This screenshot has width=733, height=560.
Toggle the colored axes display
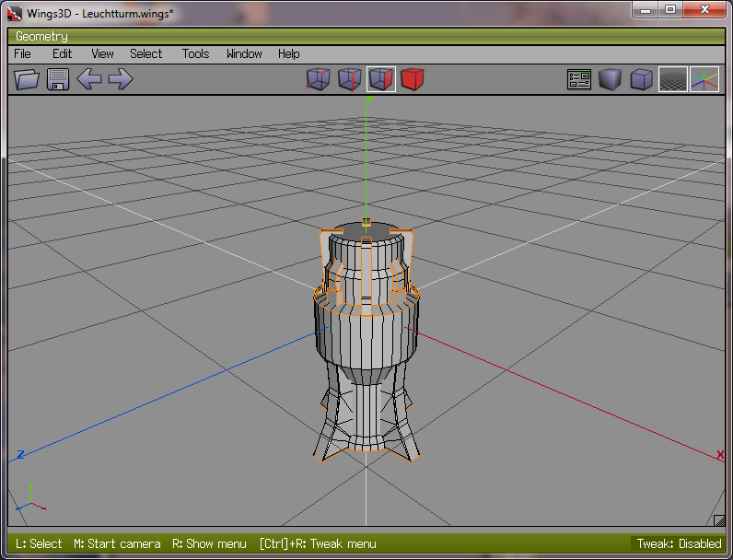click(x=704, y=80)
